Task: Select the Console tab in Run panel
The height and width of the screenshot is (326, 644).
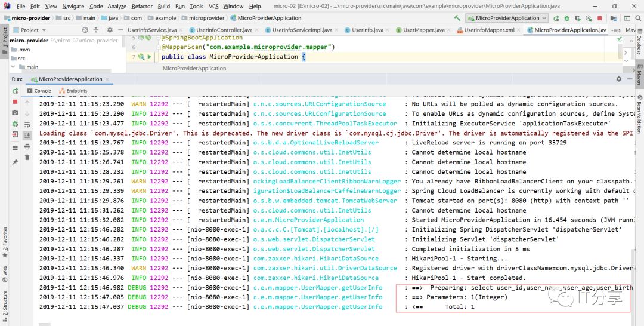Action: tap(39, 91)
